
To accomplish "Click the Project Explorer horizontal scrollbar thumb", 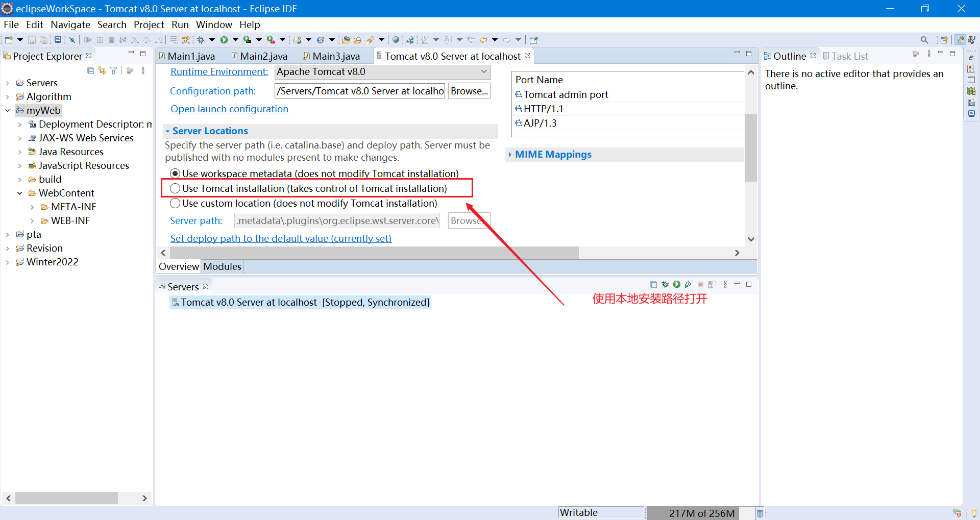I will tap(66, 498).
